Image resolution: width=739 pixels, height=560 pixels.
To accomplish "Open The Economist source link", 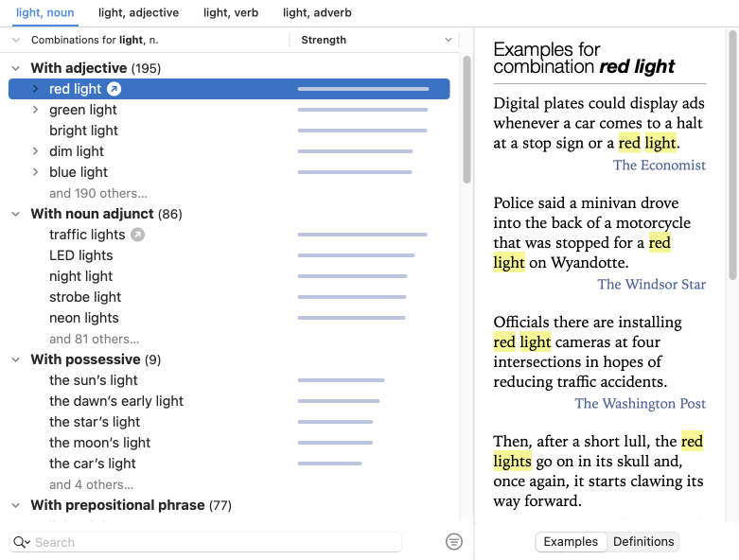I will pyautogui.click(x=659, y=165).
